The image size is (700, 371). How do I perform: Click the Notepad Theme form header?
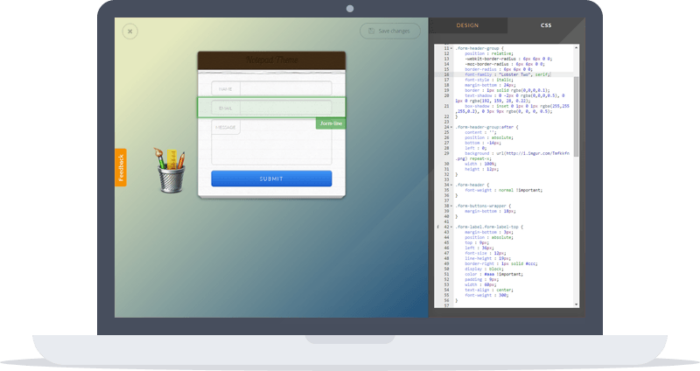271,60
